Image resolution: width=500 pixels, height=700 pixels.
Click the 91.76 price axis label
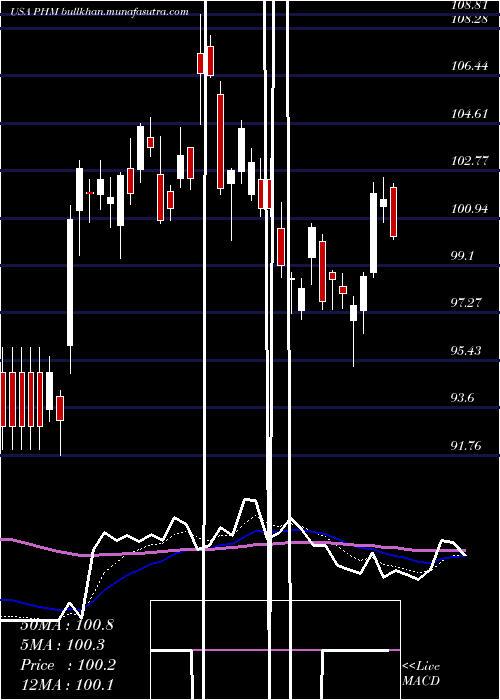467,446
